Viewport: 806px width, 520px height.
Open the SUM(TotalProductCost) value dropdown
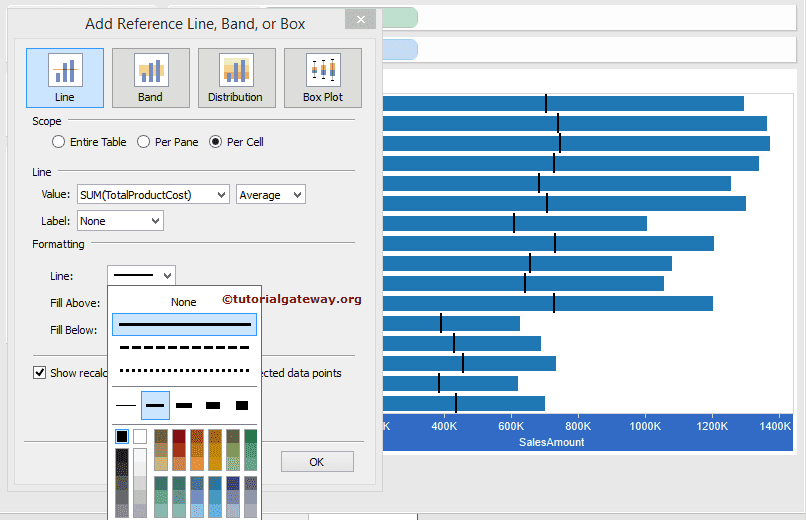pos(153,194)
